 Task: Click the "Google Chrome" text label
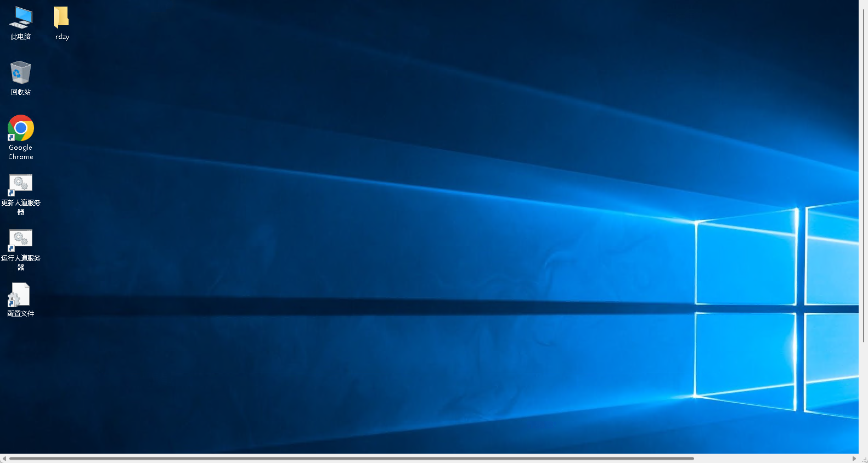click(21, 152)
